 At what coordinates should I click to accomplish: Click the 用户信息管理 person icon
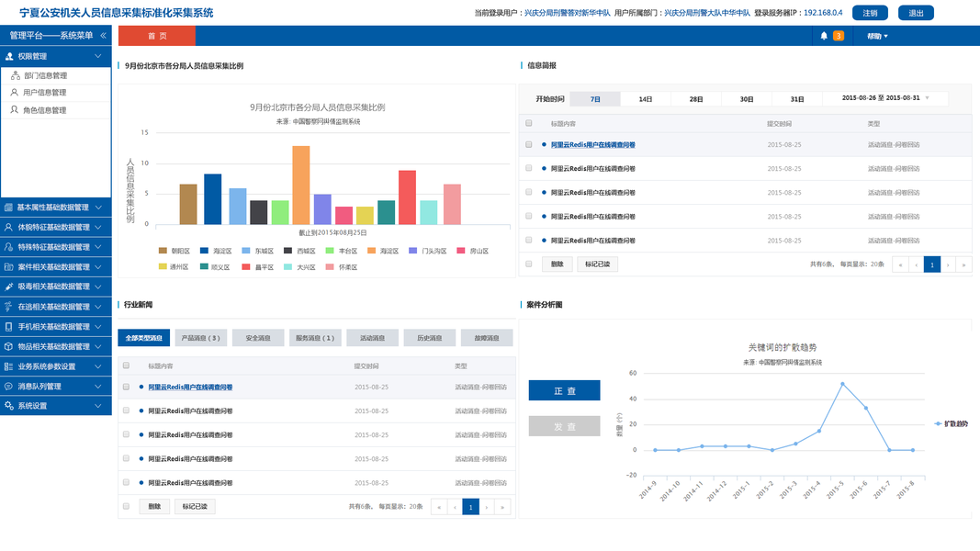[15, 93]
